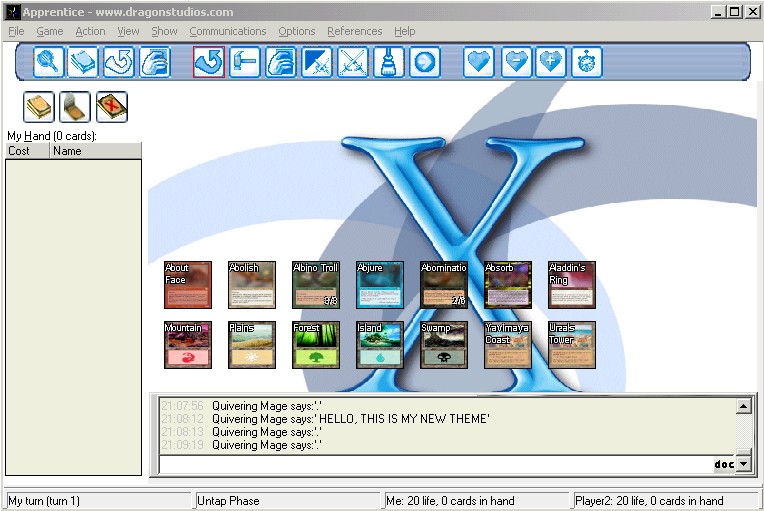Open the Show menu
Image resolution: width=764 pixels, height=511 pixels.
[x=164, y=31]
